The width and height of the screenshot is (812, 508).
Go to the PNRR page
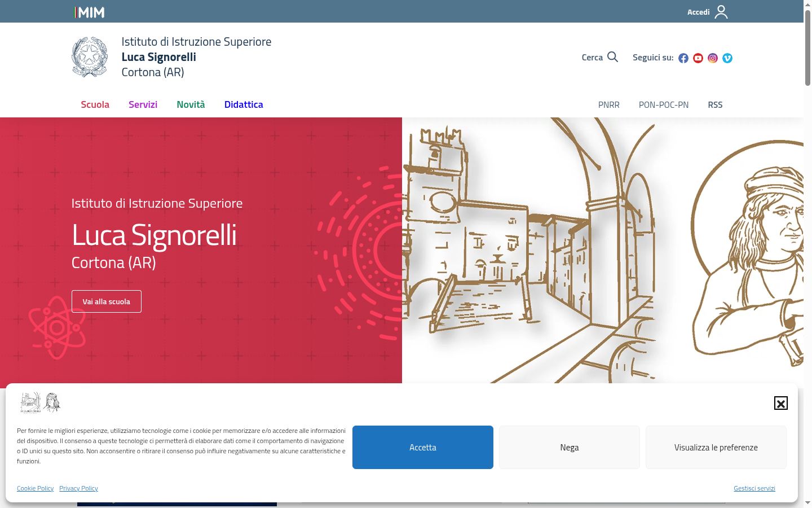pos(609,105)
